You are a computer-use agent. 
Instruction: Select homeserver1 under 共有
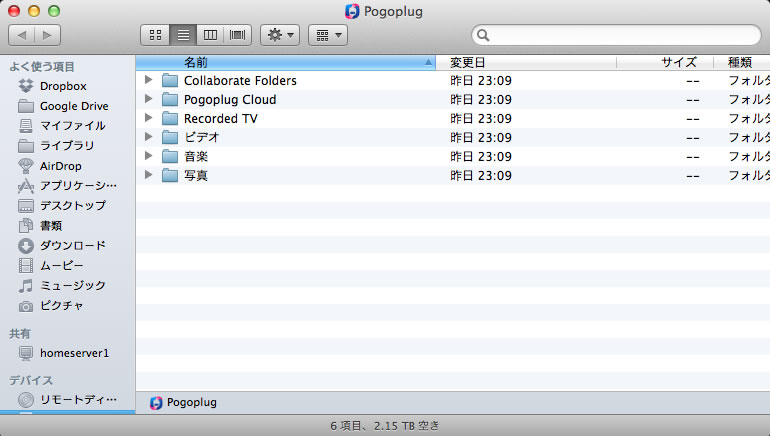tap(63, 353)
